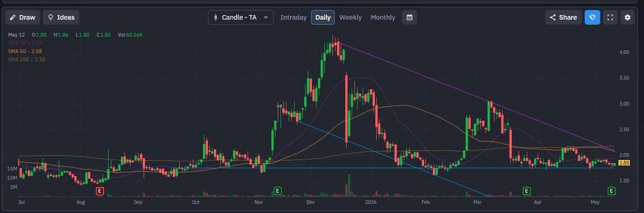Switch to Intraday timeframe
Viewport: 644px width, 213px height.
click(294, 17)
